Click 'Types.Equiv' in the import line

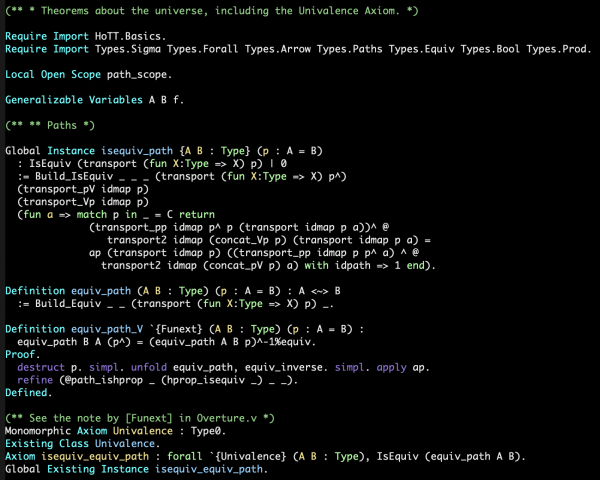421,49
